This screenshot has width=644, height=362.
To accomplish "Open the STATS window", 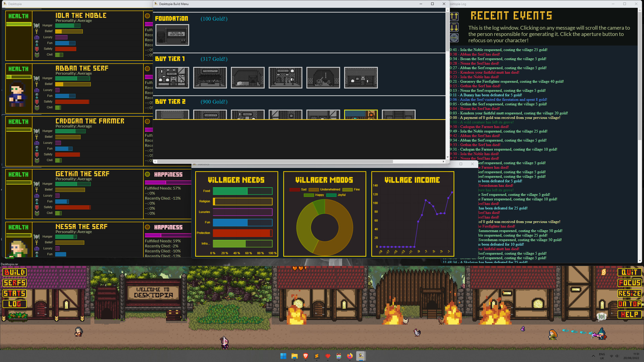I will coord(14,293).
